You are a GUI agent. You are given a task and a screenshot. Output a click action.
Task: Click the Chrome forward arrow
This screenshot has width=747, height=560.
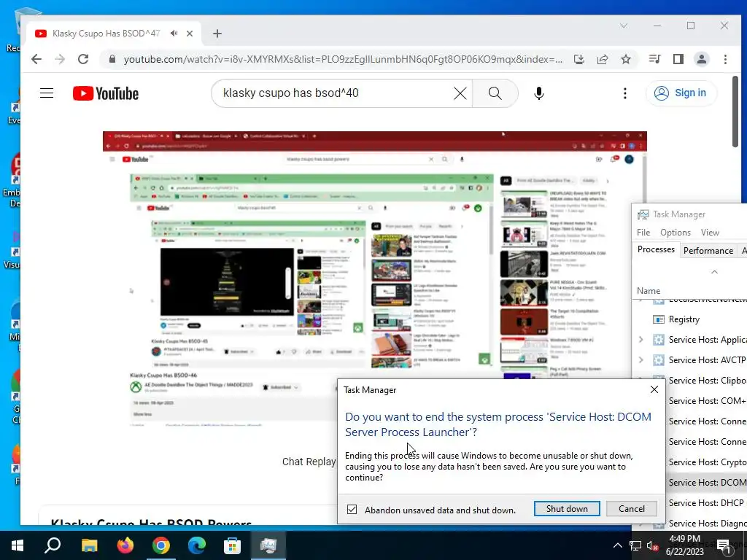[60, 59]
